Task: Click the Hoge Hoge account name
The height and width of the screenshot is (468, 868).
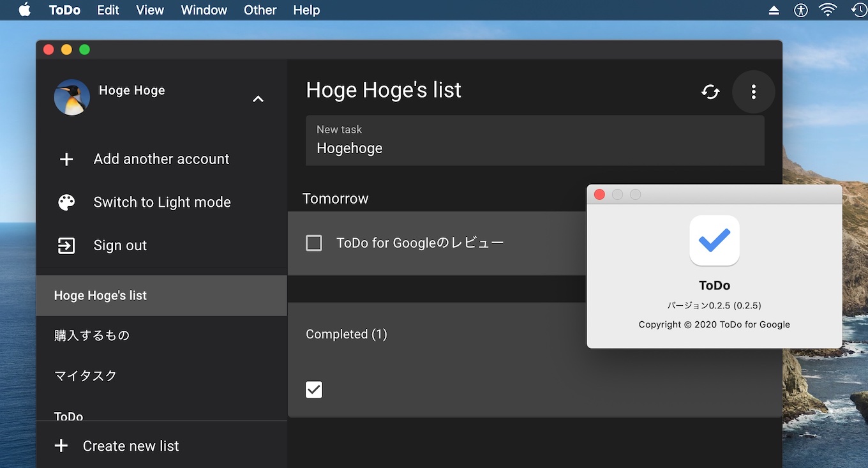Action: tap(132, 91)
